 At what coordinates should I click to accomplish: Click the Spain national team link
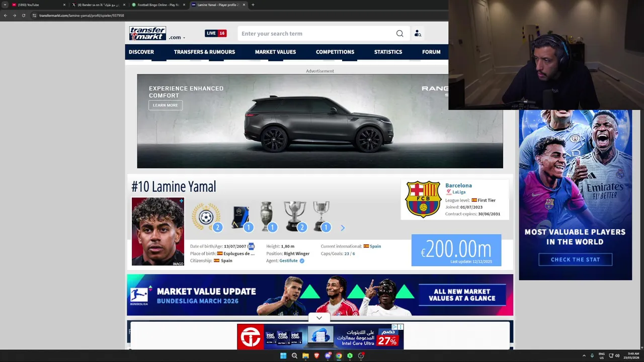click(375, 246)
